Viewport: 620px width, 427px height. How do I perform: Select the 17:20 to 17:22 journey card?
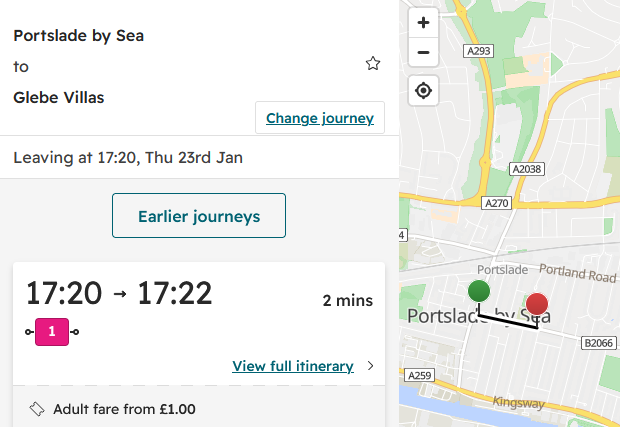click(x=199, y=323)
